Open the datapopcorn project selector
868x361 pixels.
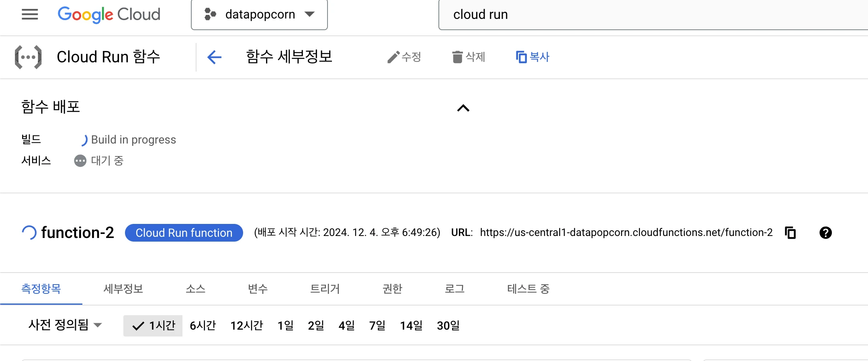(x=259, y=14)
